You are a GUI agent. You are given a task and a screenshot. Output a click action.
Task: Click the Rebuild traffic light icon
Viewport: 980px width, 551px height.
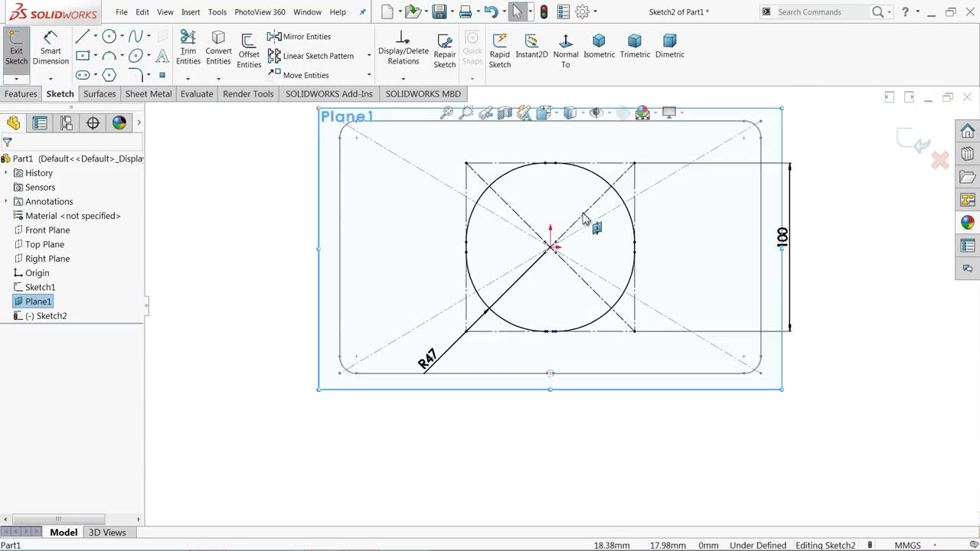544,11
